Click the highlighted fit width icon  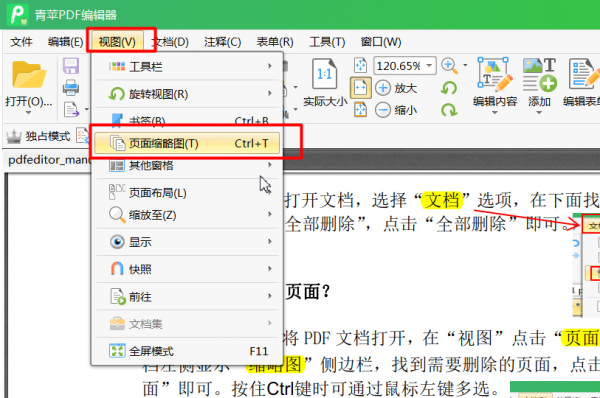[360, 88]
